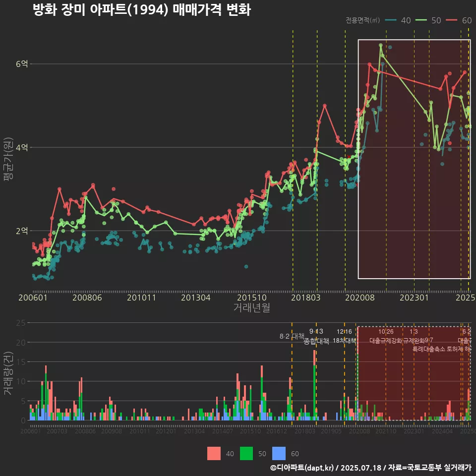The image size is (476, 476).
Task: Click 202404 on the volume chart's date axis
Action: [442, 431]
